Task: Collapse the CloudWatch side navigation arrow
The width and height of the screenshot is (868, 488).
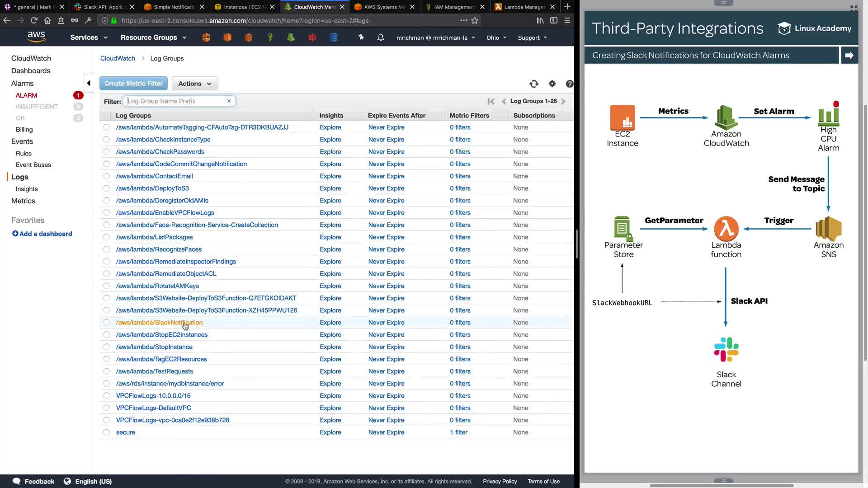Action: point(89,83)
